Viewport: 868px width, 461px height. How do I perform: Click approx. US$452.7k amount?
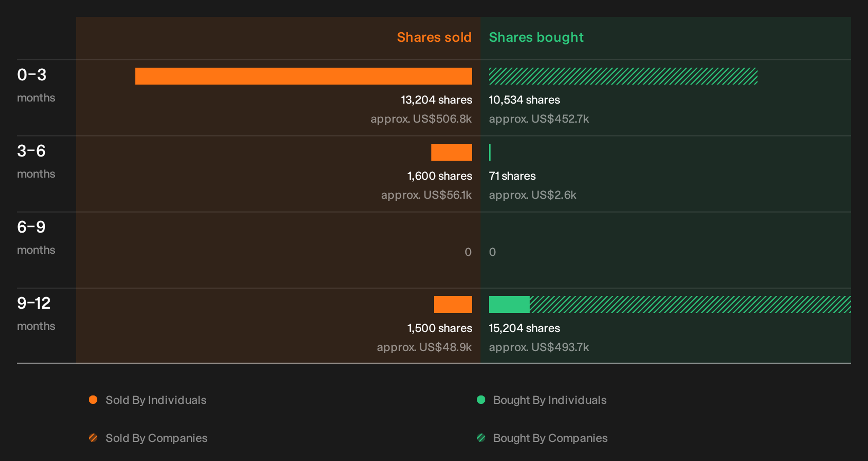click(539, 119)
